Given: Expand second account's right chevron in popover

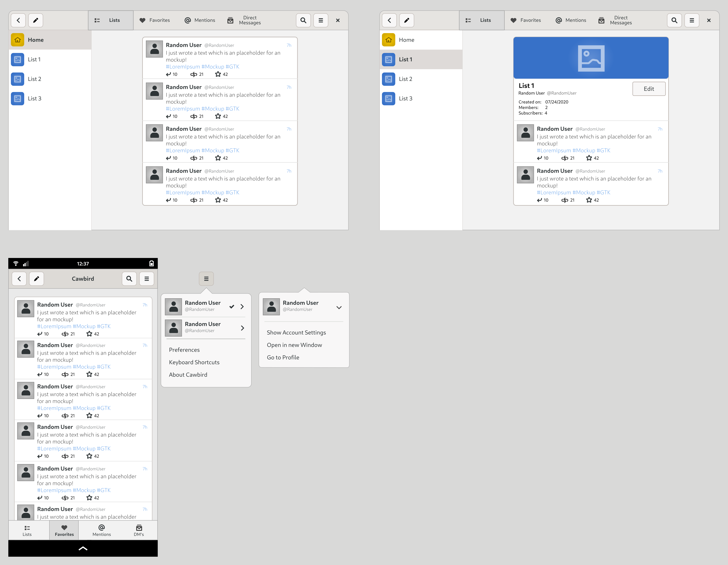Looking at the screenshot, I should pos(242,328).
